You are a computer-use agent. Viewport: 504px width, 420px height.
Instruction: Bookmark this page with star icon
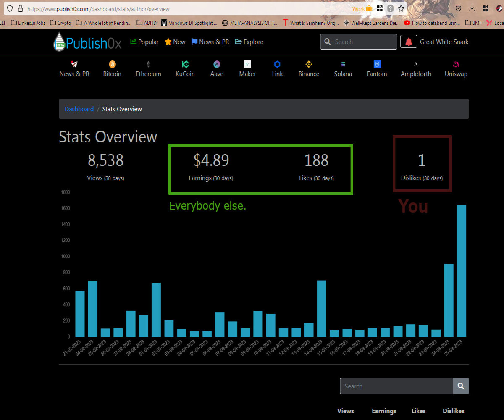[401, 8]
